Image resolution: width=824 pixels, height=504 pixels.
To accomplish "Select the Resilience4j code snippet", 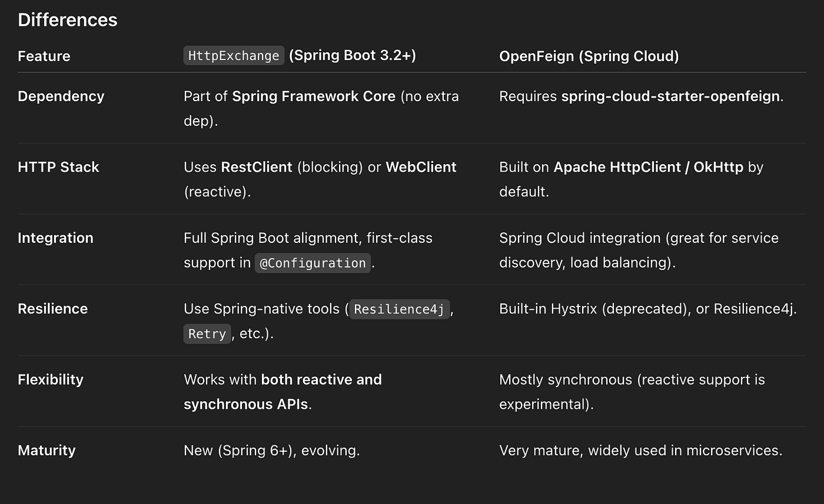I will 400,309.
